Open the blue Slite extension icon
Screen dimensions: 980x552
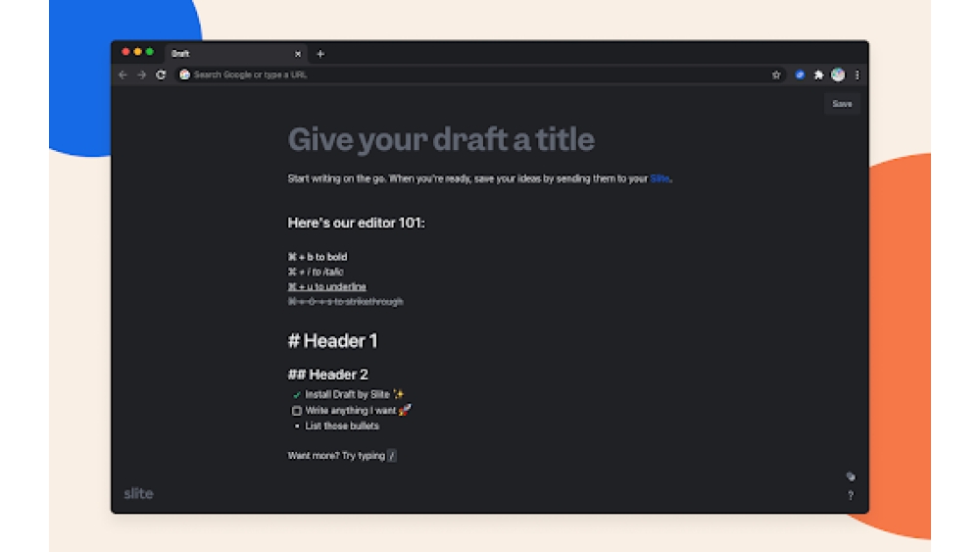coord(800,75)
